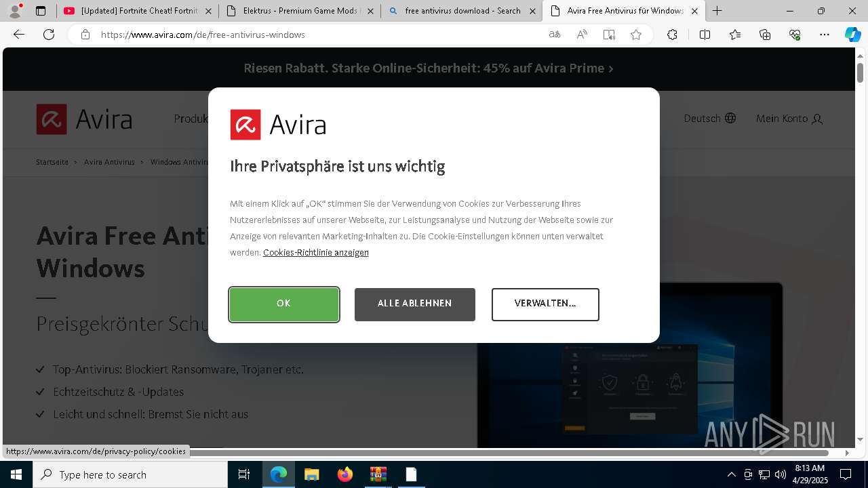The image size is (868, 488).
Task: Go to the Startseite breadcrumb
Action: coord(52,162)
